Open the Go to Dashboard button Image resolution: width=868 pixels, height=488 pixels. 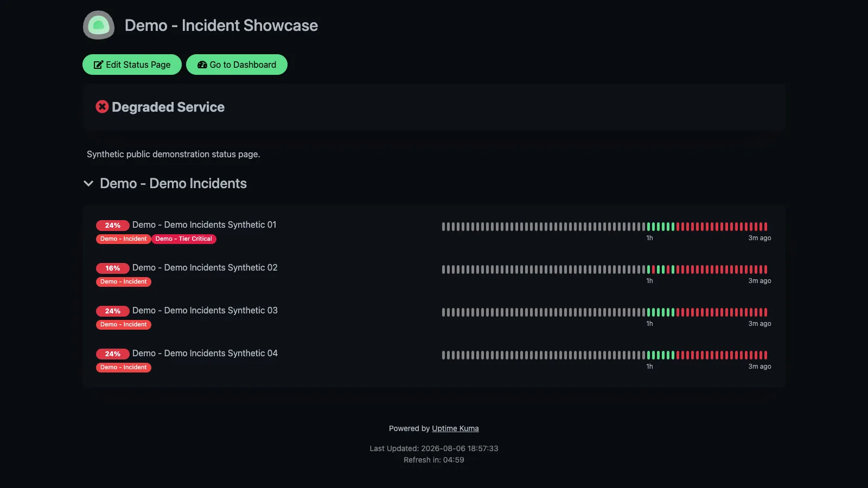(237, 65)
